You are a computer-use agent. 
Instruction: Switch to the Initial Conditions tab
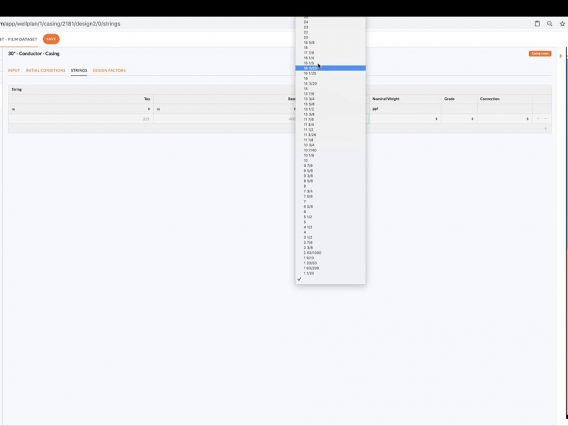pyautogui.click(x=45, y=70)
